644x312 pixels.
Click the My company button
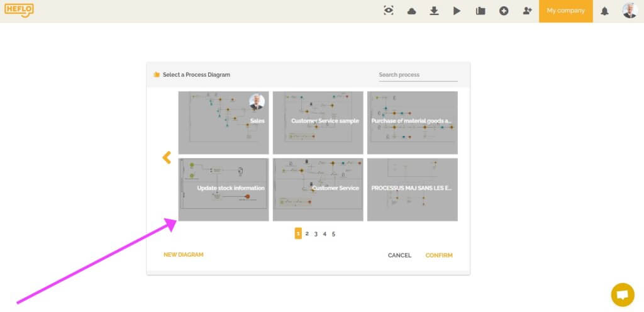(x=565, y=11)
